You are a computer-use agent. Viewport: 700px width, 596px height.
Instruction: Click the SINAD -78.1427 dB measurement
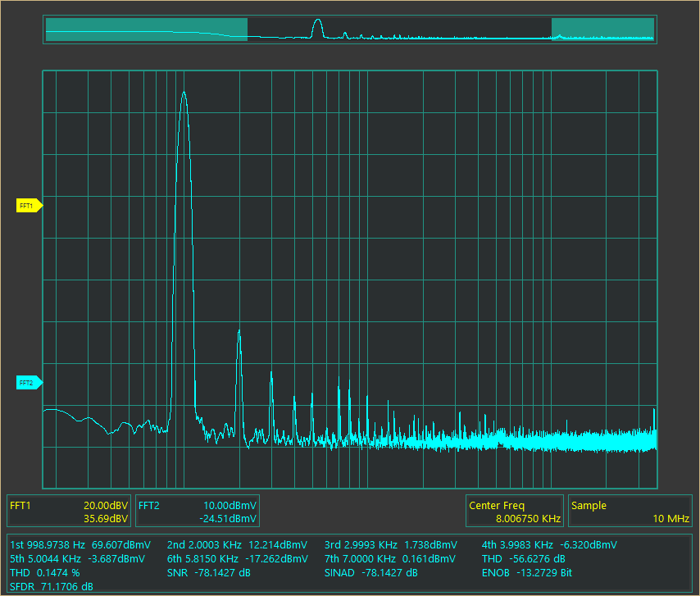(x=371, y=572)
